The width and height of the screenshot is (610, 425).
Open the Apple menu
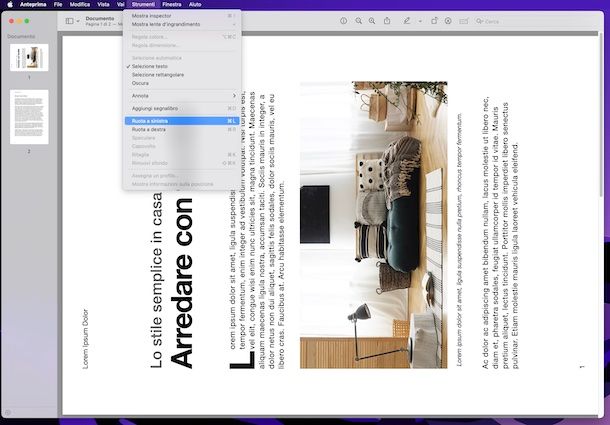[x=10, y=5]
